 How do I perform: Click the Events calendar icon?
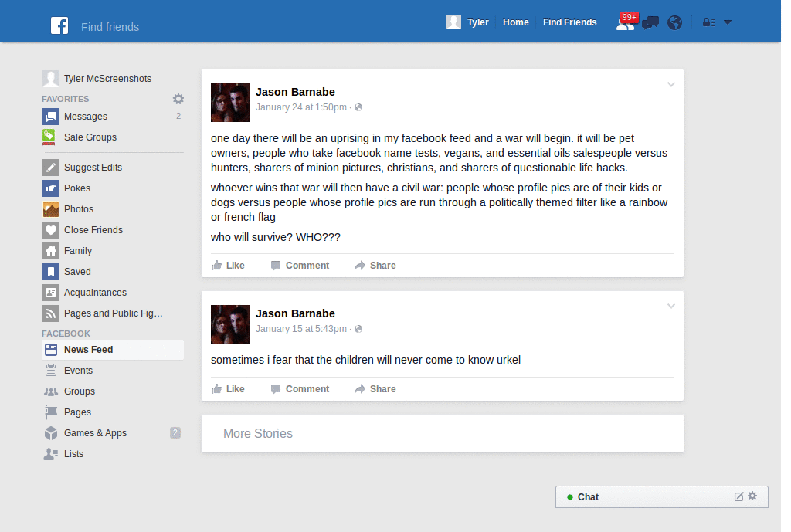click(51, 370)
